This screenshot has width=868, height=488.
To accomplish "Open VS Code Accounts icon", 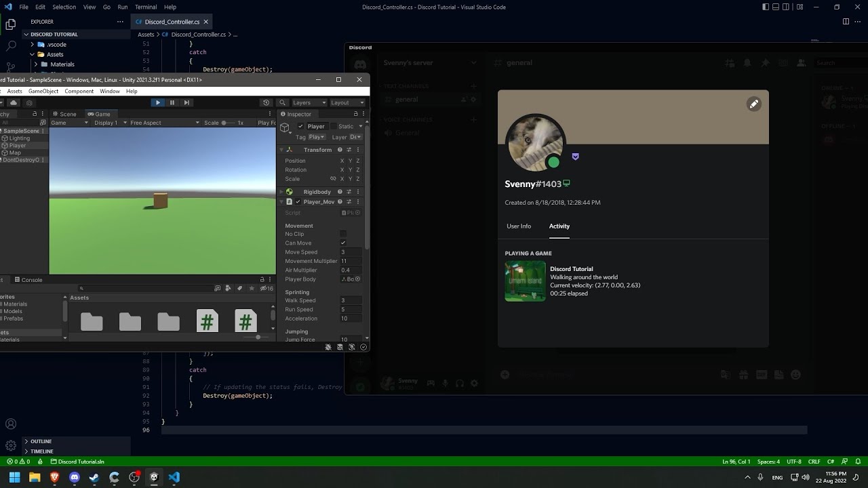I will (11, 424).
